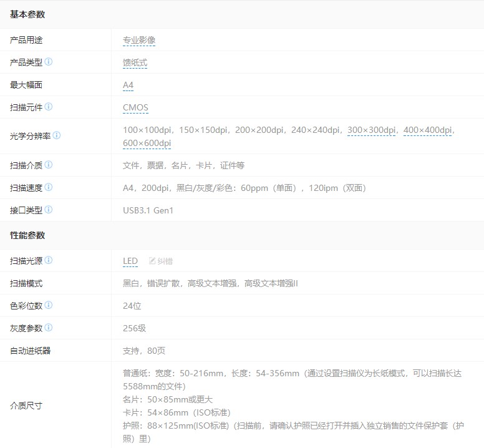Screen dimensions: 484x448
Task: Click the 纠错 edit icon
Action: pos(152,261)
